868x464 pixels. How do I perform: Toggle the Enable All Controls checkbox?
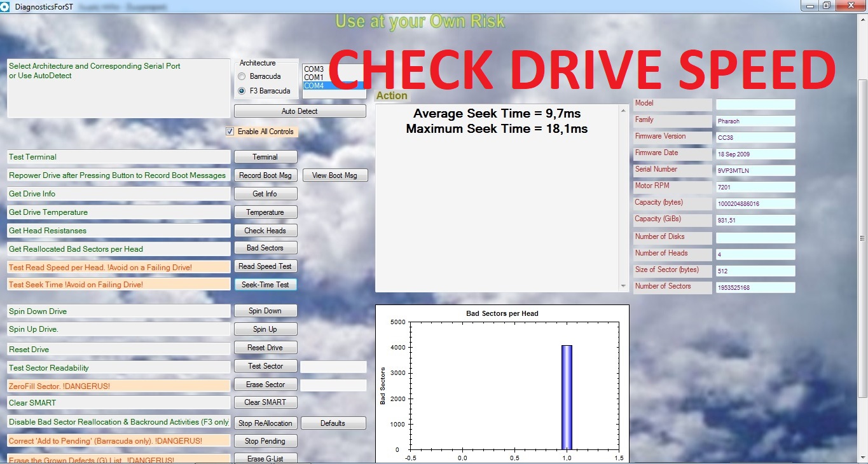coord(230,132)
